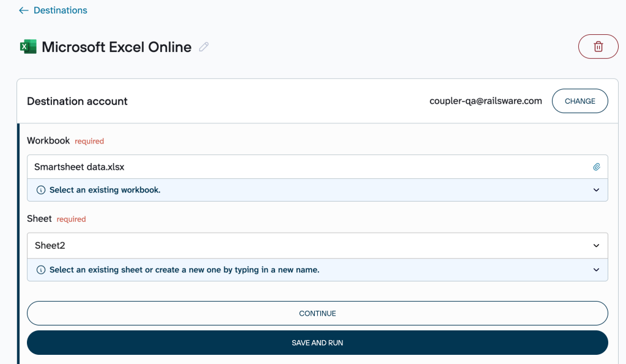
Task: Click the info icon beside the workbook hint
Action: click(41, 190)
